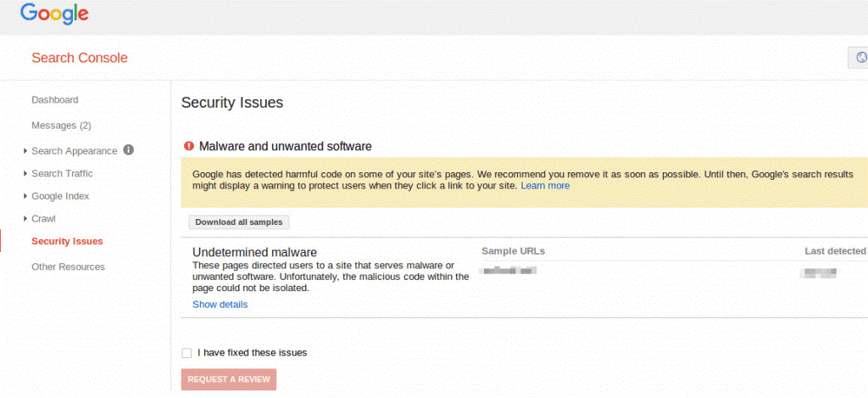Click the Last detected column header
The width and height of the screenshot is (868, 398).
(835, 251)
